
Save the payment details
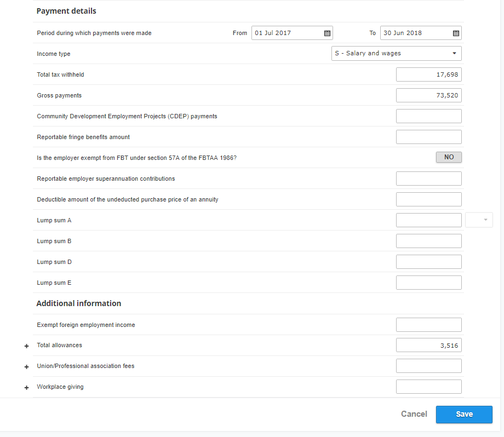pyautogui.click(x=464, y=414)
